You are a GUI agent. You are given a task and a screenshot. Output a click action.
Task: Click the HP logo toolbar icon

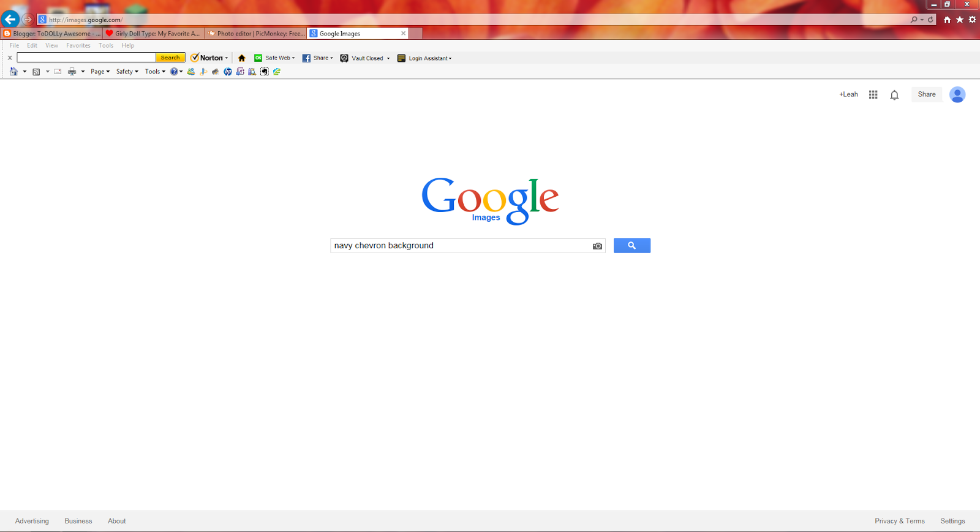pos(228,72)
